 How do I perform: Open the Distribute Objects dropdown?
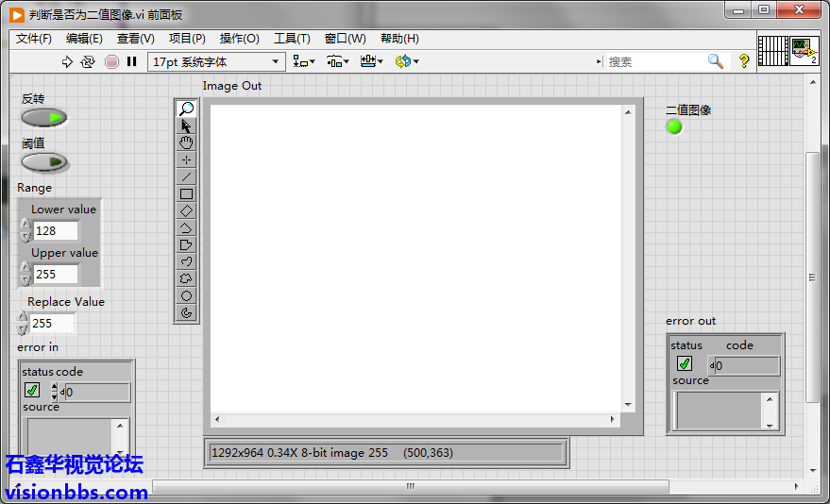[338, 62]
